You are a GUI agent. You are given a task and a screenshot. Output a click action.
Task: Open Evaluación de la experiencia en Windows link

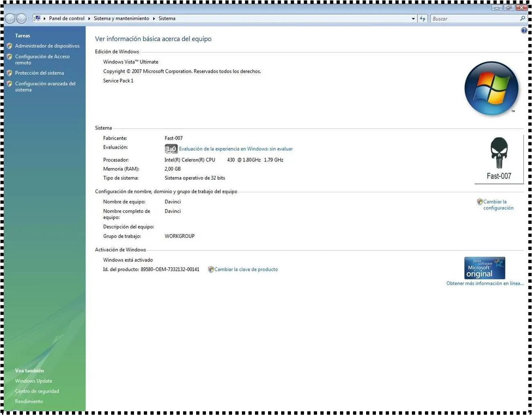[x=236, y=149]
